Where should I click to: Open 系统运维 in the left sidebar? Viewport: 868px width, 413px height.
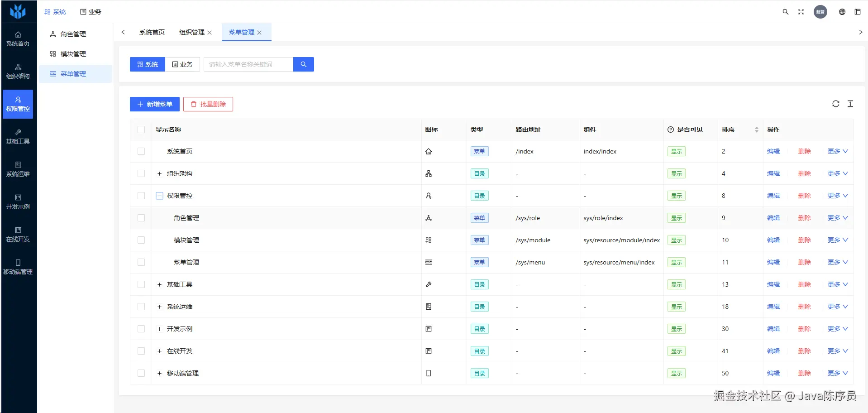pos(18,169)
